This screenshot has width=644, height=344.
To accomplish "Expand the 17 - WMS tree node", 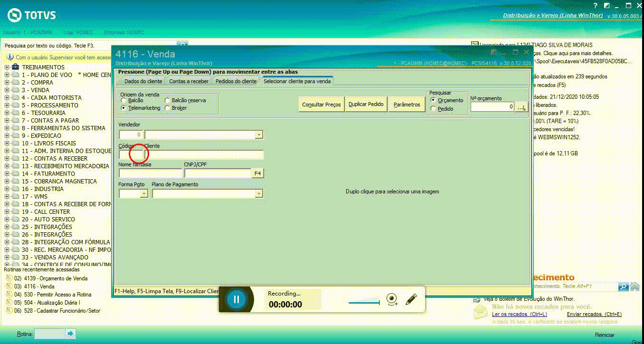I will (7, 196).
